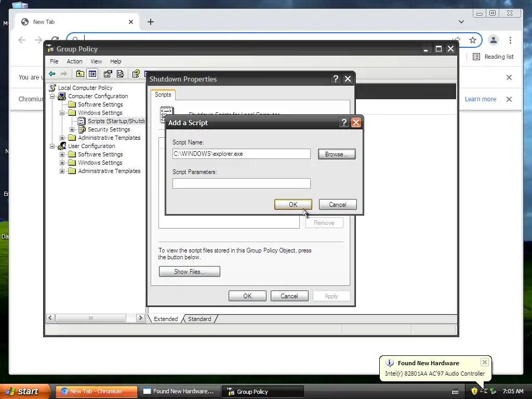Click the Windows start button
This screenshot has height=399, width=532.
[x=24, y=391]
